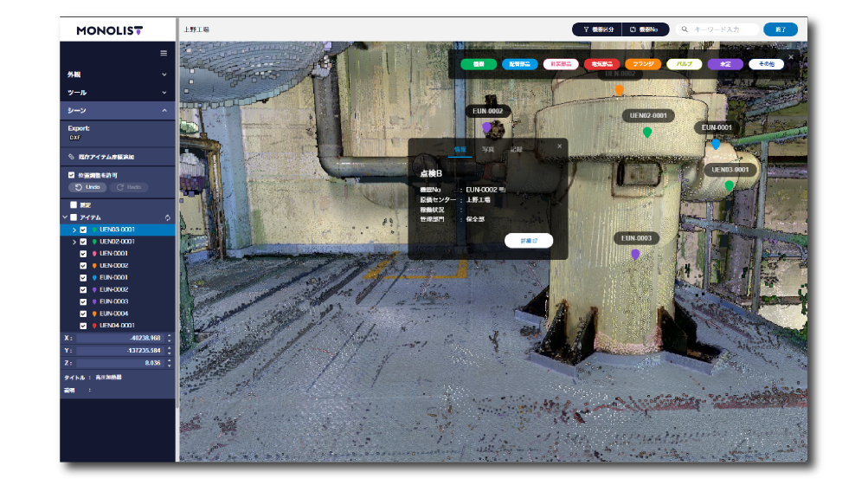Collapse the シーン section
This screenshot has width=868, height=479.
[118, 111]
